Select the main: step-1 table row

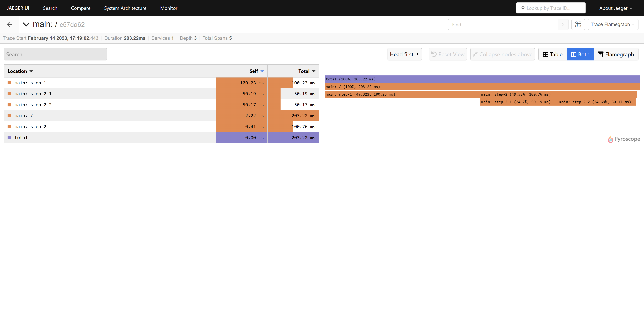[x=162, y=83]
